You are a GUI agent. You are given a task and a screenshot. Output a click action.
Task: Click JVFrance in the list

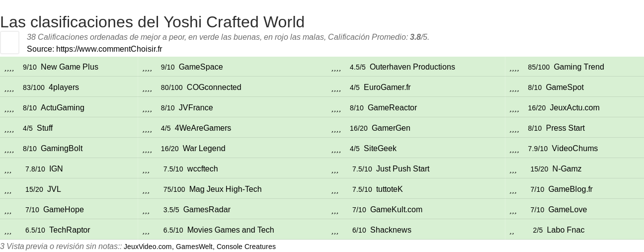click(196, 107)
